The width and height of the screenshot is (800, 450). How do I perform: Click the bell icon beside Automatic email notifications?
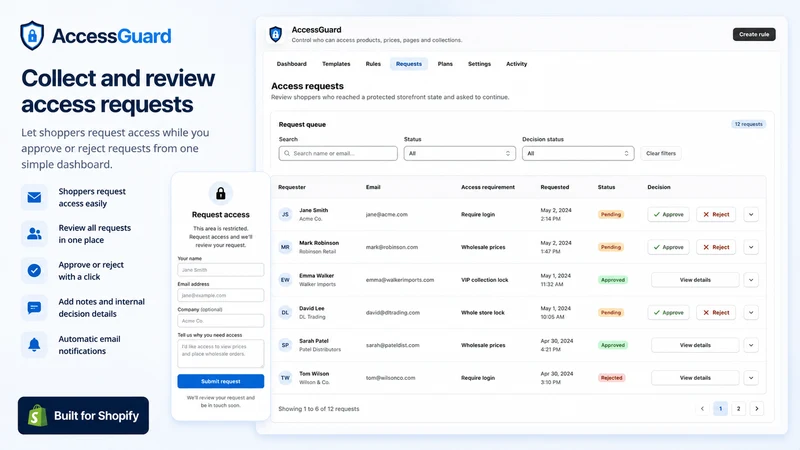click(34, 345)
